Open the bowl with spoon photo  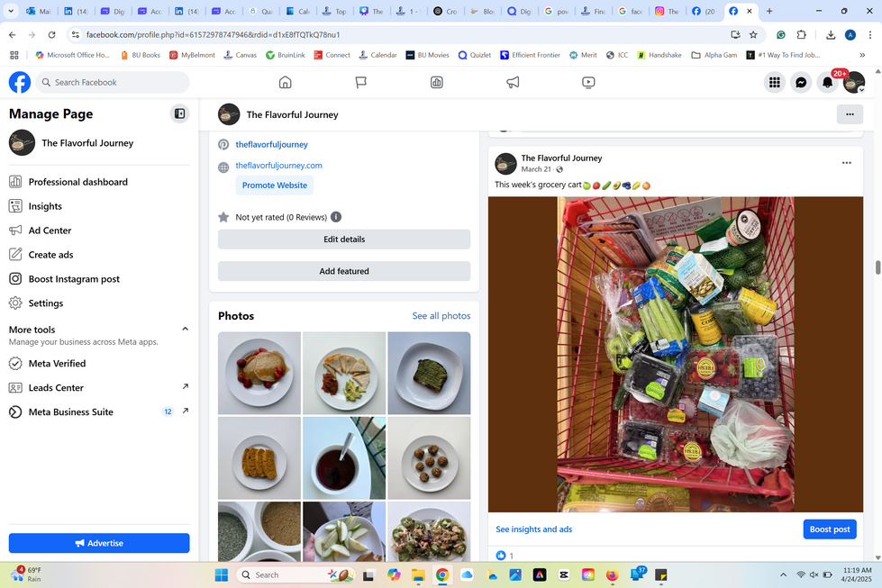tap(344, 457)
